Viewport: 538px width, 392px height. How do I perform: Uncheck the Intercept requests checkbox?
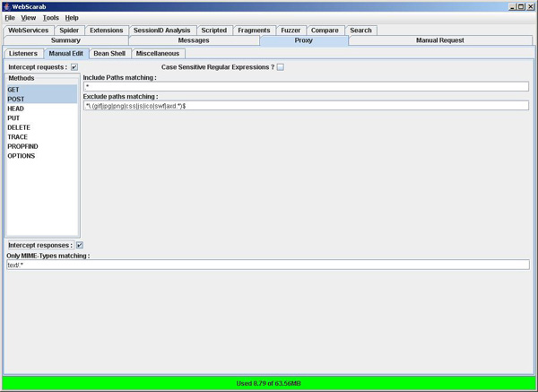click(x=74, y=67)
